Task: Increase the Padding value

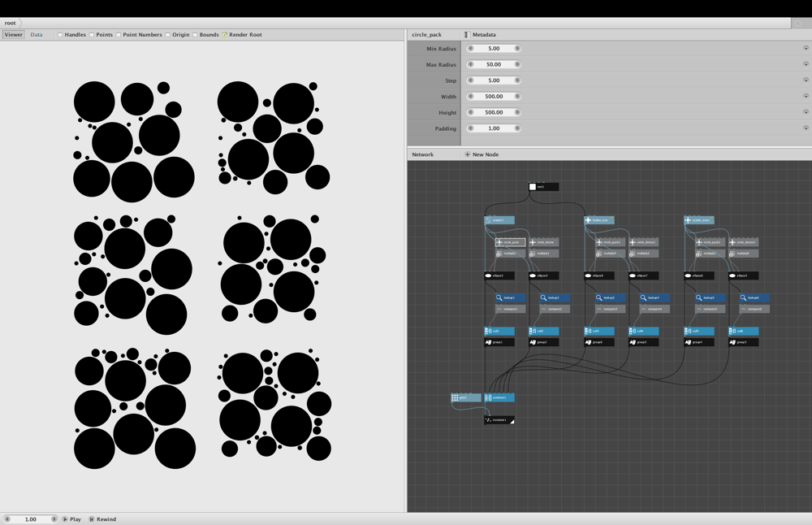Action: [516, 128]
